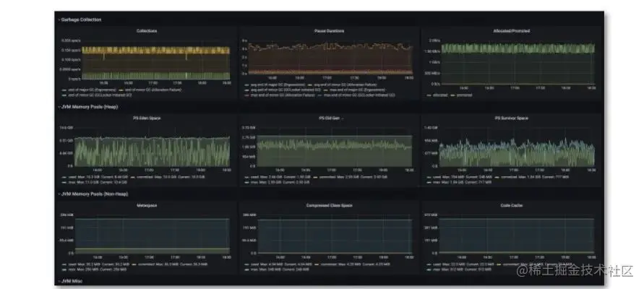Toggle 'end of minor GC (GCLocker Initiated GC)' in Collections legend
Image resolution: width=644 pixels, height=289 pixels.
coord(97,95)
